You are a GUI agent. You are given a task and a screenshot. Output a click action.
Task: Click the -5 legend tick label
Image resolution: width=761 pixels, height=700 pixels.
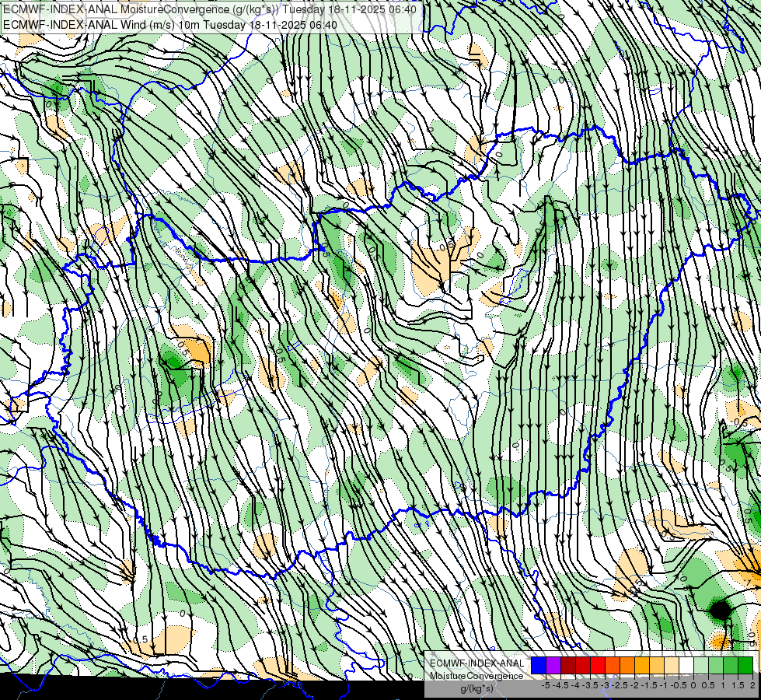click(546, 685)
